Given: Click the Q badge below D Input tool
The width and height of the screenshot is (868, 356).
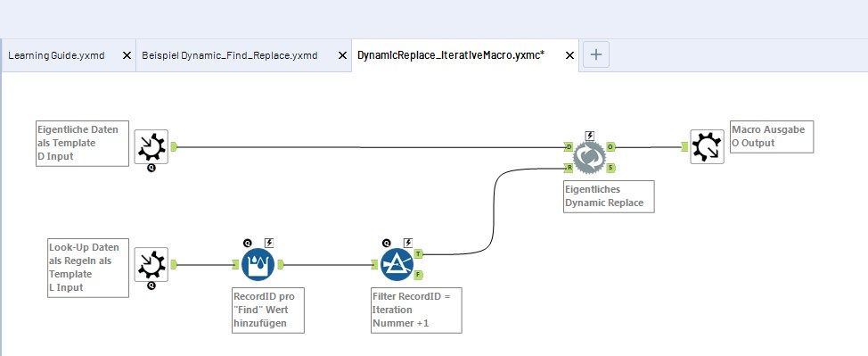Looking at the screenshot, I should click(x=151, y=168).
